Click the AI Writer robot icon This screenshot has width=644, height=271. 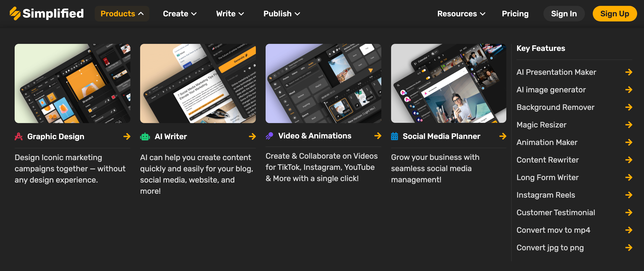145,136
